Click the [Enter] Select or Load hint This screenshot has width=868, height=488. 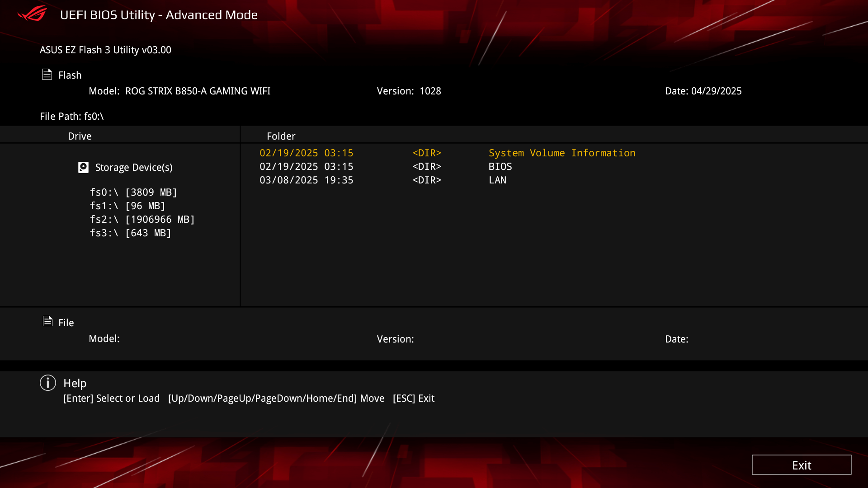(x=111, y=398)
